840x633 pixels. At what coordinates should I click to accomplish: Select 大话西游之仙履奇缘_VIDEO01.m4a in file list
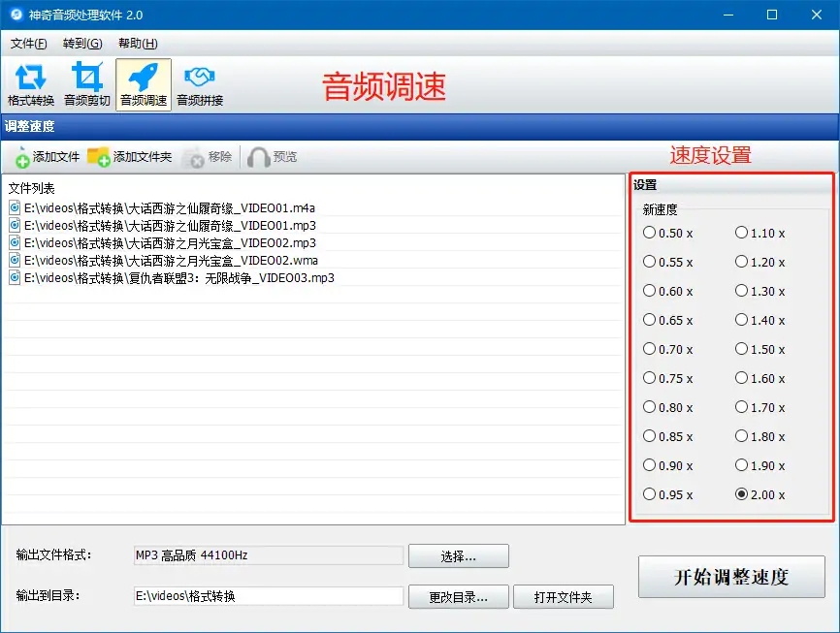169,207
